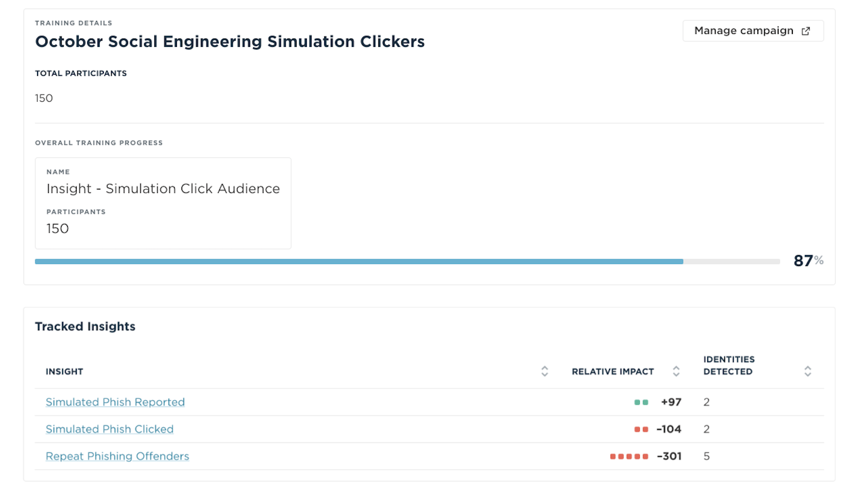
Task: Select the Insight - Simulation Click Audience card
Action: 163,203
